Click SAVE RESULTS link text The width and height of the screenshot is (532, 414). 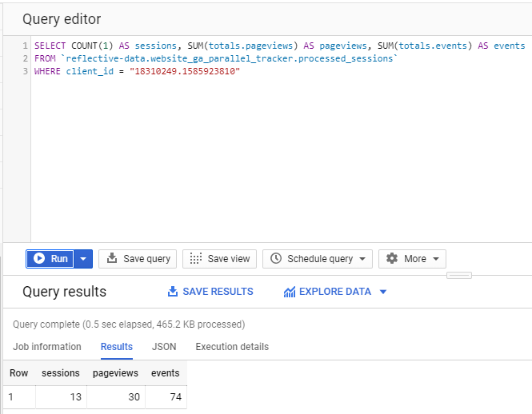tap(218, 292)
